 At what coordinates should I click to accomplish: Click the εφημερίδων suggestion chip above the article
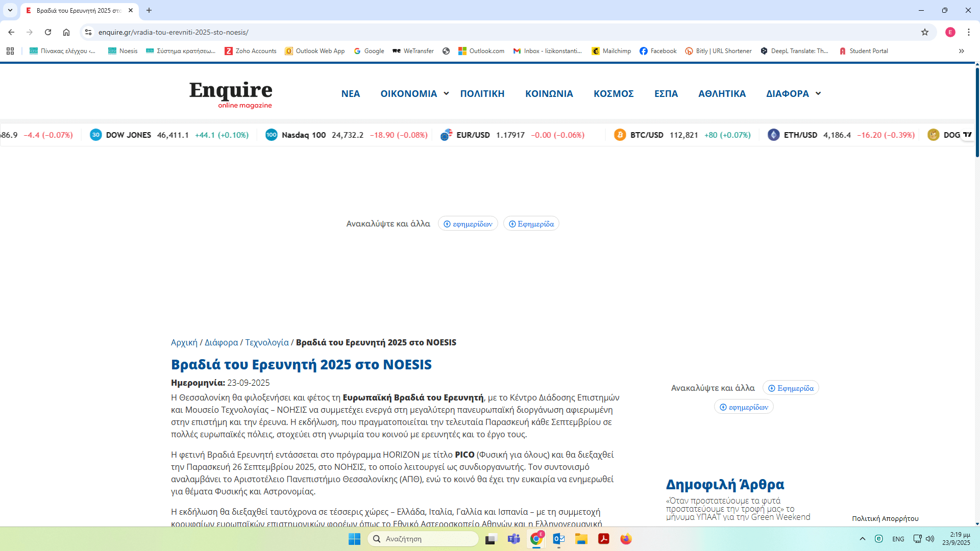click(468, 224)
